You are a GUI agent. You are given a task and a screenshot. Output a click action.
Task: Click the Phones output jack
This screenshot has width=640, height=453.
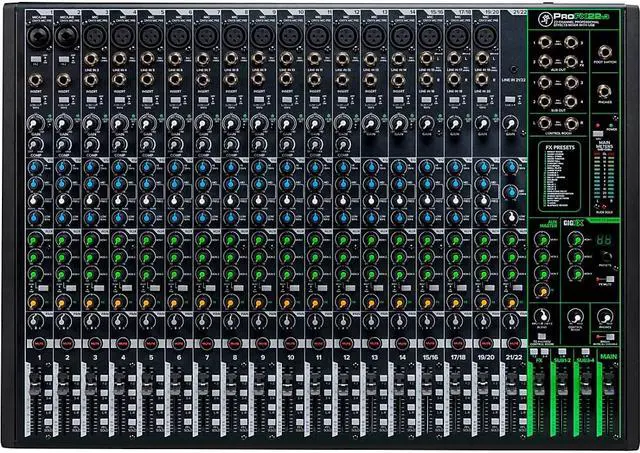click(604, 92)
